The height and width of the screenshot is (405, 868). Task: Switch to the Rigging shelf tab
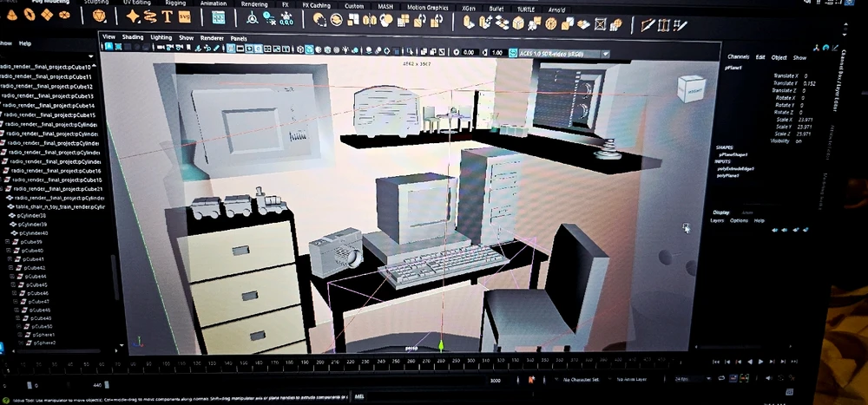(175, 3)
